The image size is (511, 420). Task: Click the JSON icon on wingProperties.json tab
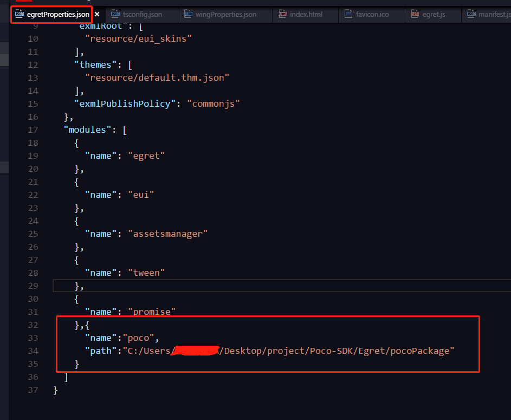pos(188,14)
